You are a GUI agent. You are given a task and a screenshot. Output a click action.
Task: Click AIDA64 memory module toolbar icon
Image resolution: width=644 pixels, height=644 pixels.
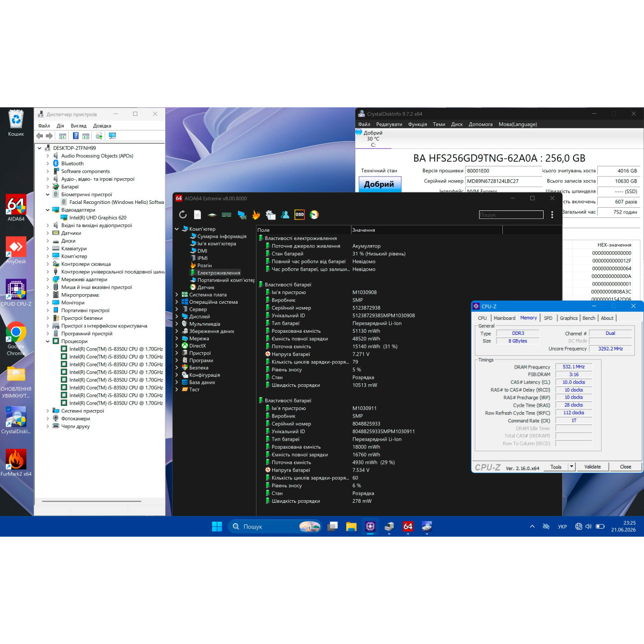(x=226, y=215)
